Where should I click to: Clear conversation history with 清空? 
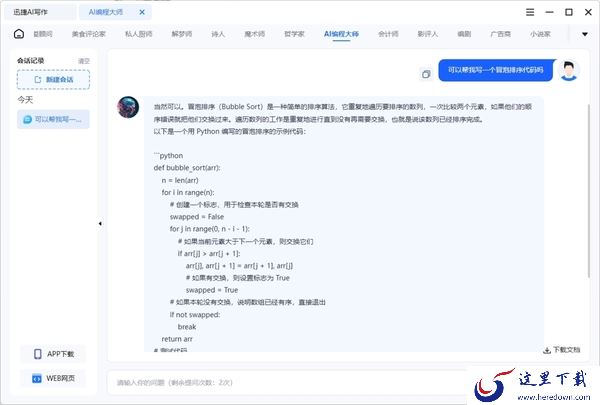(x=84, y=61)
